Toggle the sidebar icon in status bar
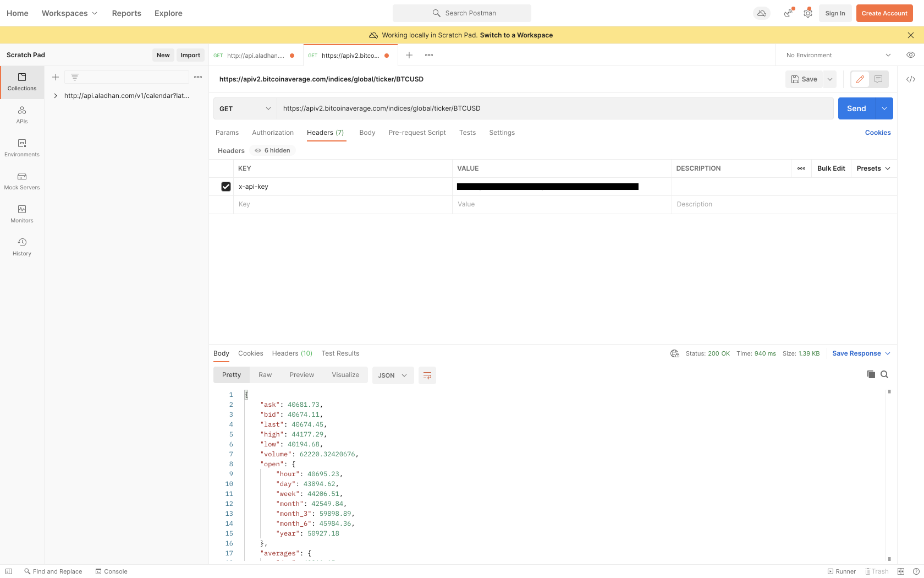This screenshot has width=924, height=578. (9, 571)
